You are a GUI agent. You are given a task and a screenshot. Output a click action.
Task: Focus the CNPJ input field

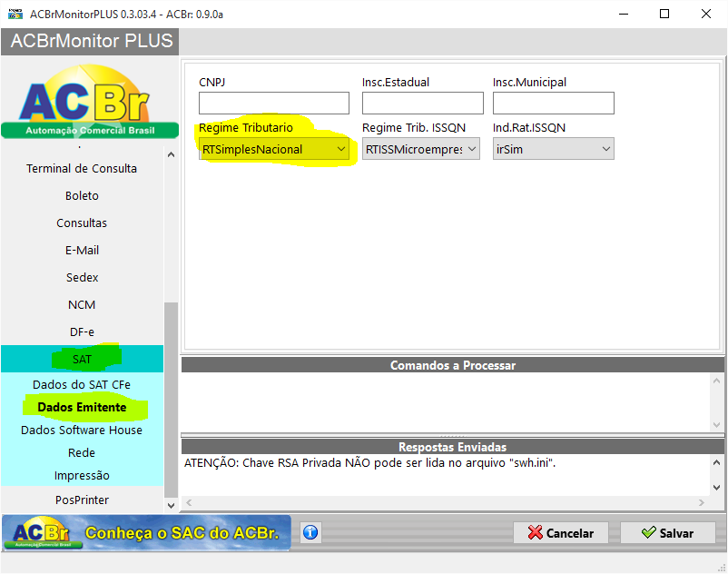274,104
